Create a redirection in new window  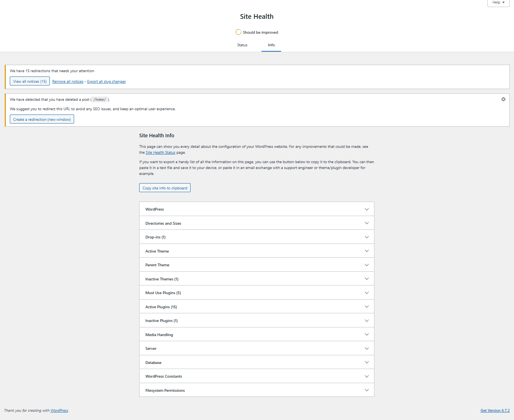pos(42,119)
